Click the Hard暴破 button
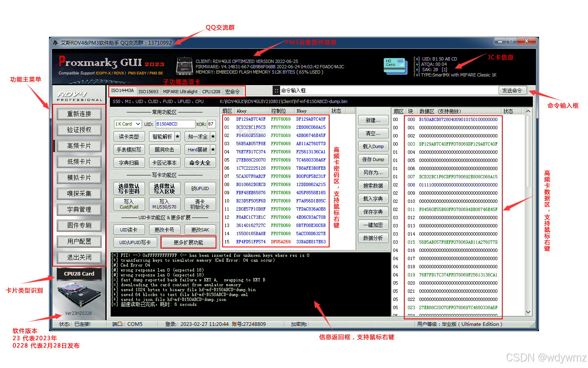588x368 pixels. (198, 149)
